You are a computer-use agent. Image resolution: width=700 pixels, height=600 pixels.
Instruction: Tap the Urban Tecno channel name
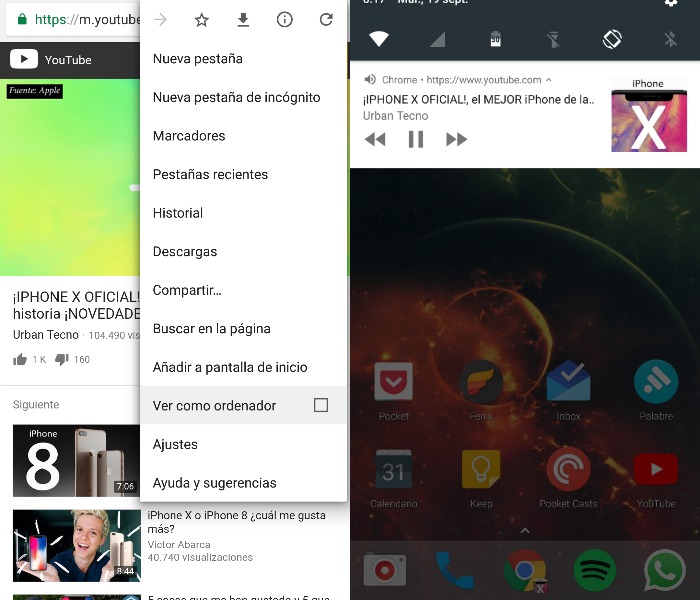pyautogui.click(x=46, y=334)
